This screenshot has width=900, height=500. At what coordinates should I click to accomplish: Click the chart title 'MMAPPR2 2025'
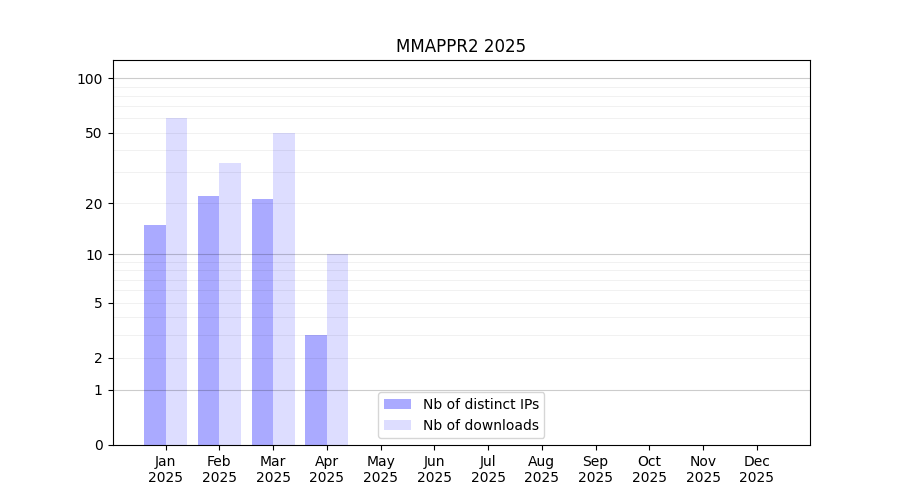(460, 46)
